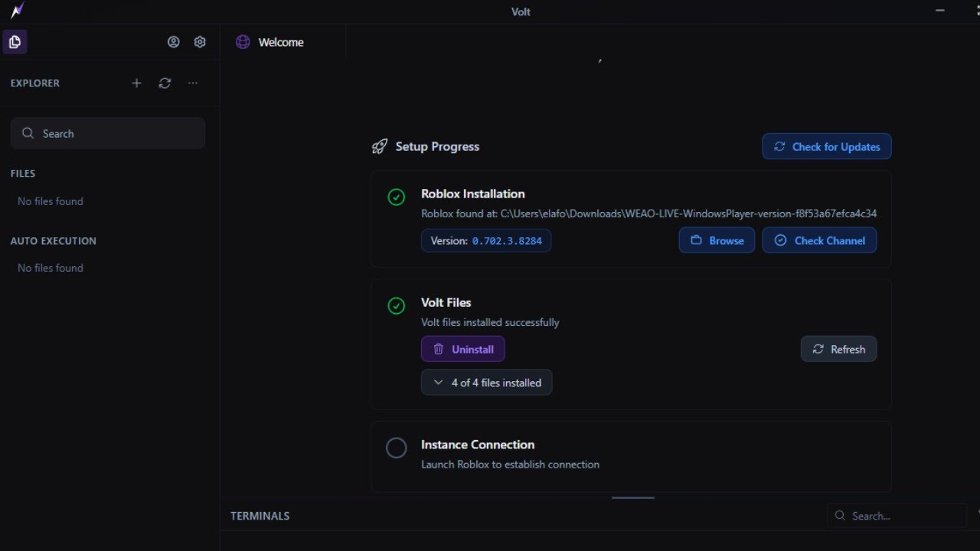980x551 pixels.
Task: Click the Setup Progress heading
Action: click(x=437, y=147)
